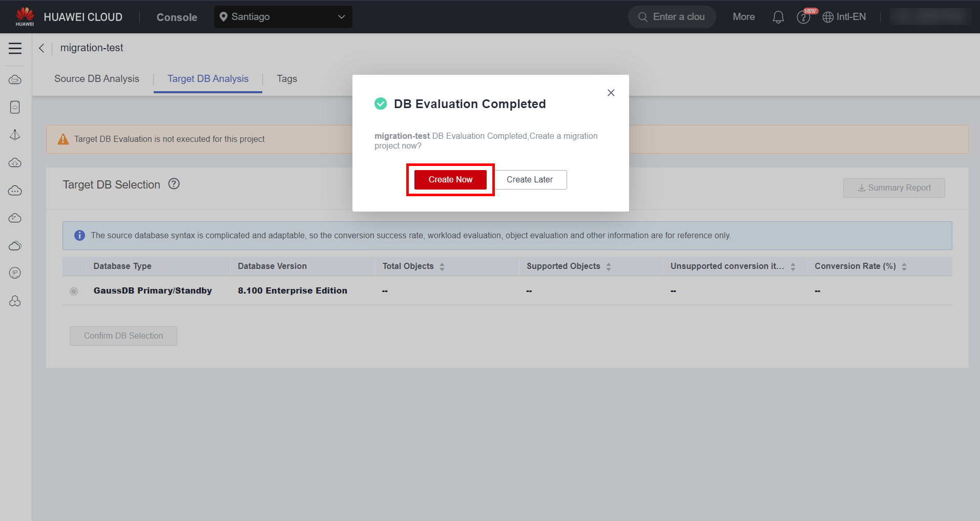Screen dimensions: 980x521
Task: Click the Create Now button
Action: pos(450,180)
